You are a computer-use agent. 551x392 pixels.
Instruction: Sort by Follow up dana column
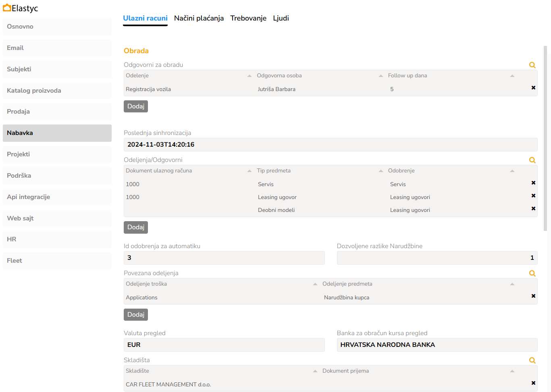click(x=512, y=76)
